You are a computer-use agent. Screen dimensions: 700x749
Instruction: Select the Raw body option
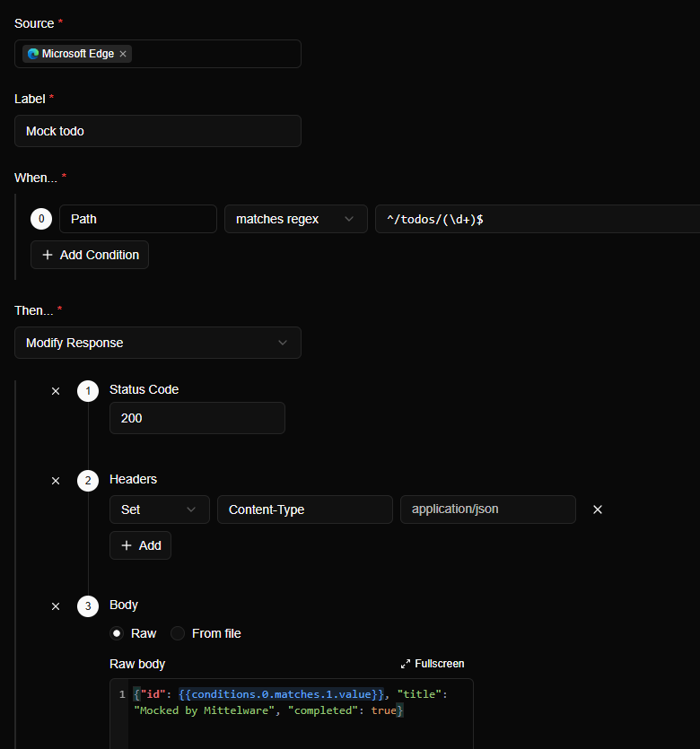pos(117,633)
